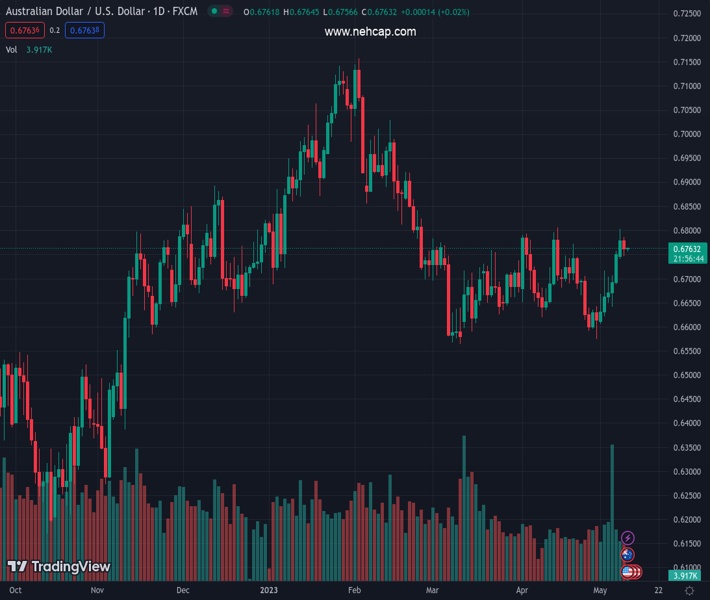Click the blue buy price 0.67638 button

pos(85,30)
